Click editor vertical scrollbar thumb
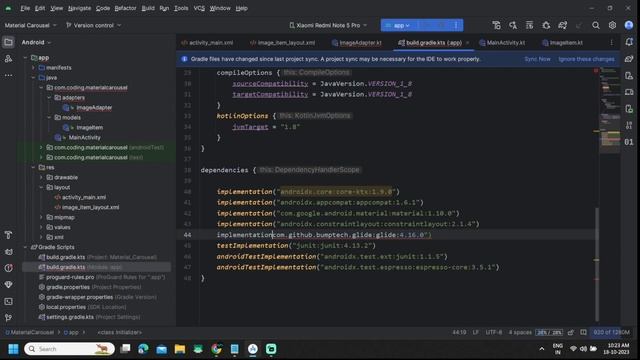 [x=597, y=264]
